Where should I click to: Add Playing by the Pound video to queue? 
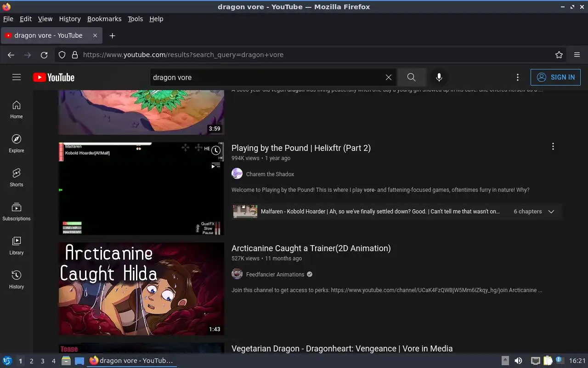coord(216,166)
